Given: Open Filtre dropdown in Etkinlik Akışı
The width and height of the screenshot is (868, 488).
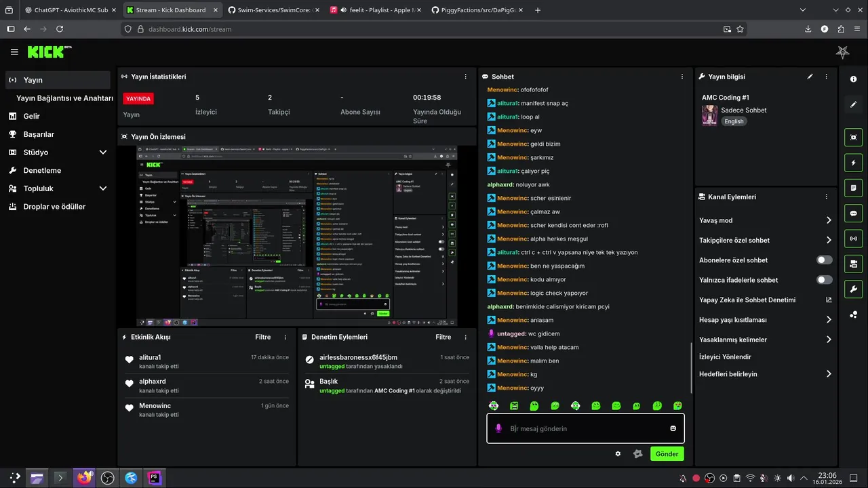Looking at the screenshot, I should point(262,337).
